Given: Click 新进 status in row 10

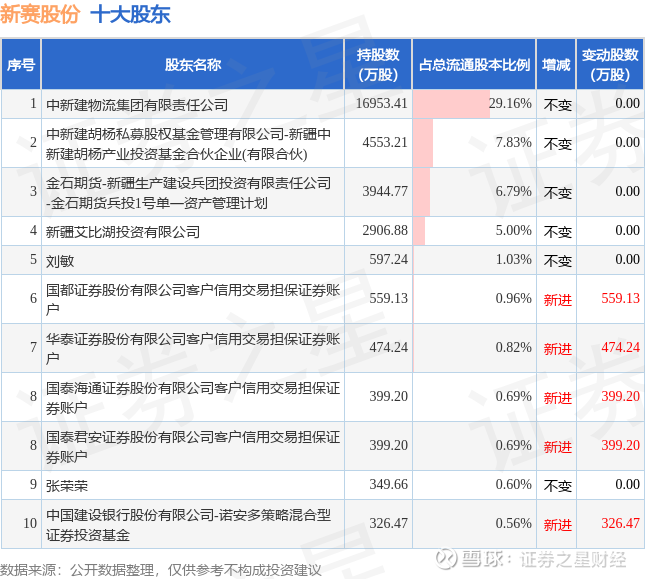Looking at the screenshot, I should (x=557, y=525).
